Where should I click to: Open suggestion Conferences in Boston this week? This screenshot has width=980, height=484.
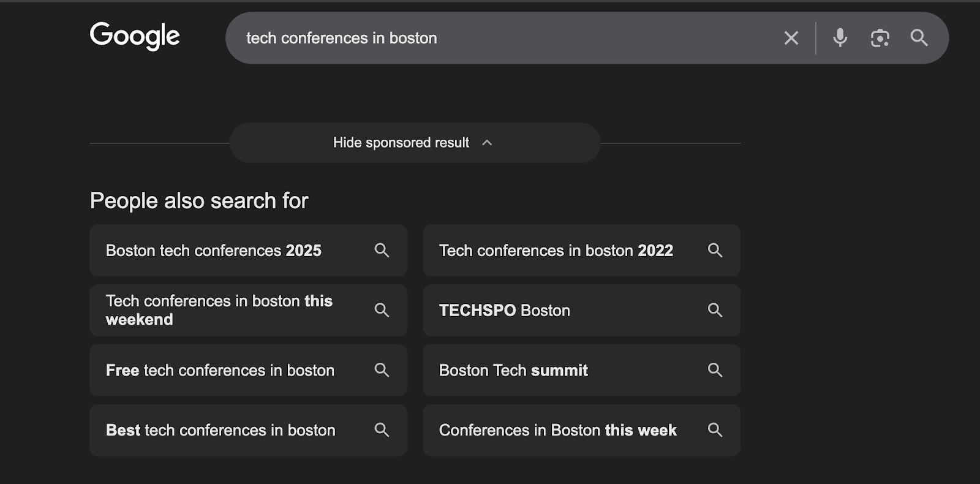(581, 430)
